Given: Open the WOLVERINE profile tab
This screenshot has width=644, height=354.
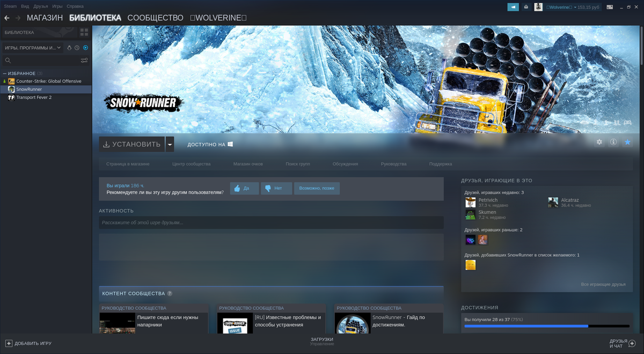Looking at the screenshot, I should (x=218, y=18).
